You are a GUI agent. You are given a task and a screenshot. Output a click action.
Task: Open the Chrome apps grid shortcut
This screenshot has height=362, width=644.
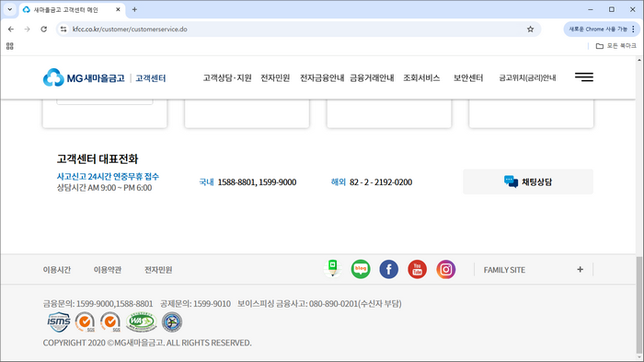click(10, 46)
